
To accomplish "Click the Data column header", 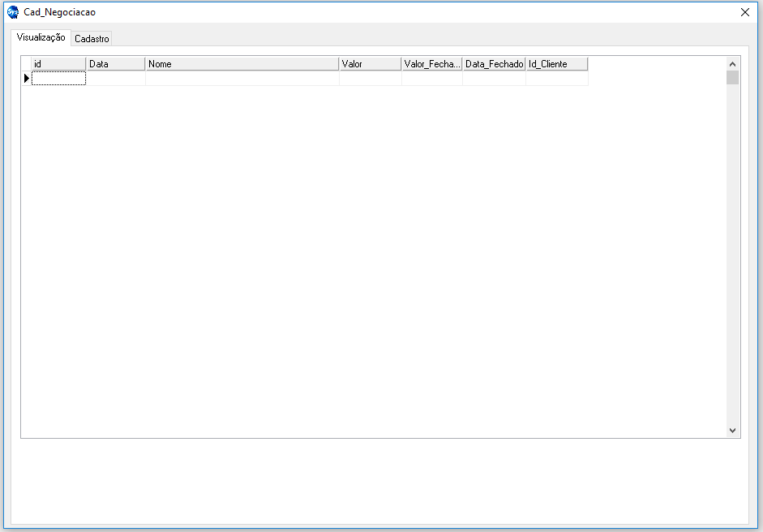I will [x=115, y=64].
